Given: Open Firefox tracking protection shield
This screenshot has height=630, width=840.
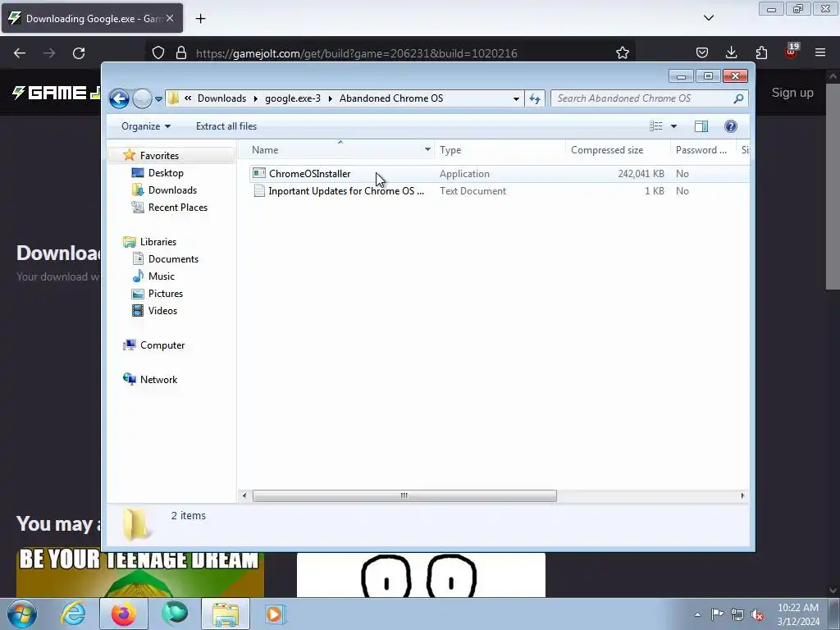Looking at the screenshot, I should pyautogui.click(x=158, y=53).
